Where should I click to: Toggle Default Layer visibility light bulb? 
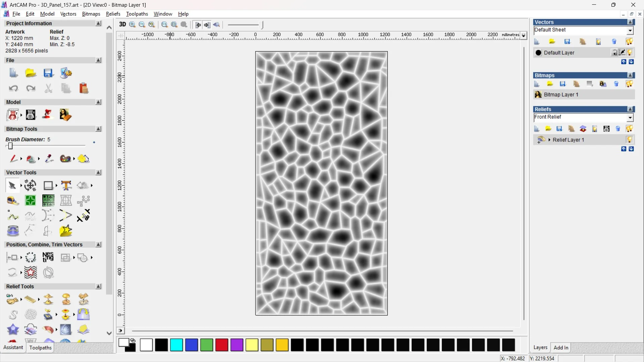point(630,53)
